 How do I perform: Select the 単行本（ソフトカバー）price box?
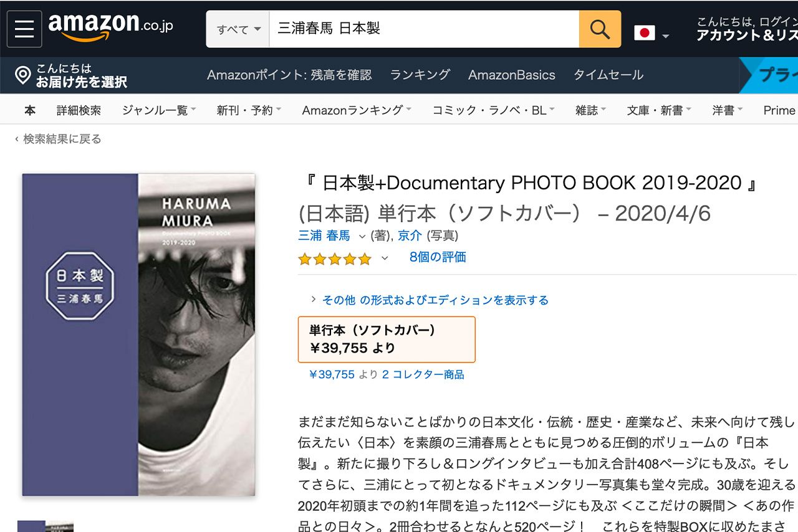(385, 340)
